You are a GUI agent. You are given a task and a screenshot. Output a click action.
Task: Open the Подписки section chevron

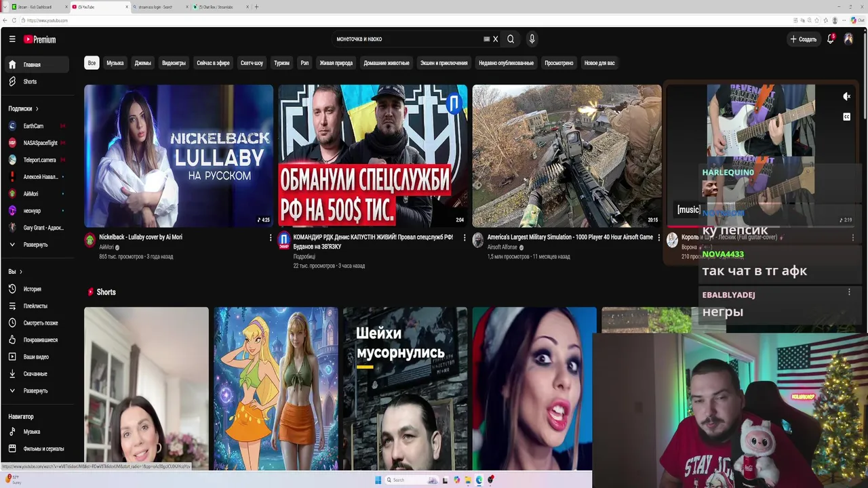pos(37,108)
